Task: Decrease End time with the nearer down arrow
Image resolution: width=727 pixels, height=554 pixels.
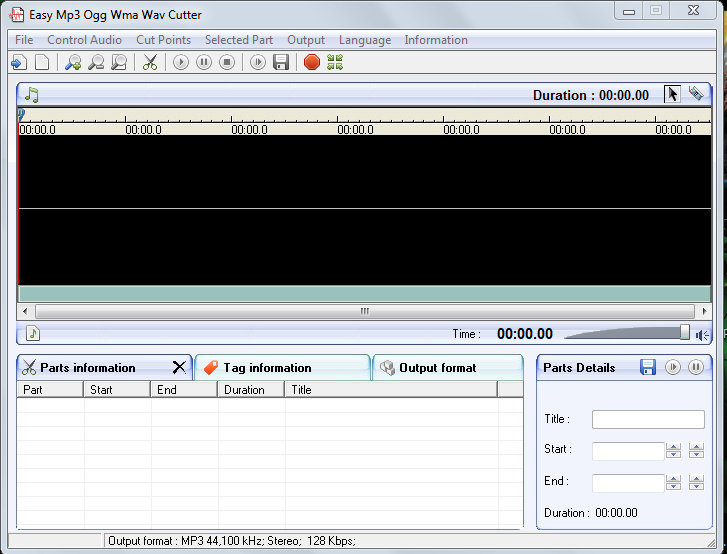Action: (673, 486)
